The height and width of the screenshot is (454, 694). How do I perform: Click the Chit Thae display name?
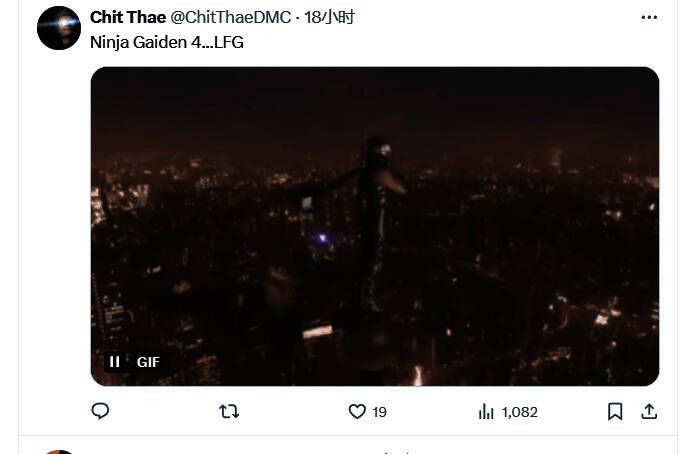point(127,17)
